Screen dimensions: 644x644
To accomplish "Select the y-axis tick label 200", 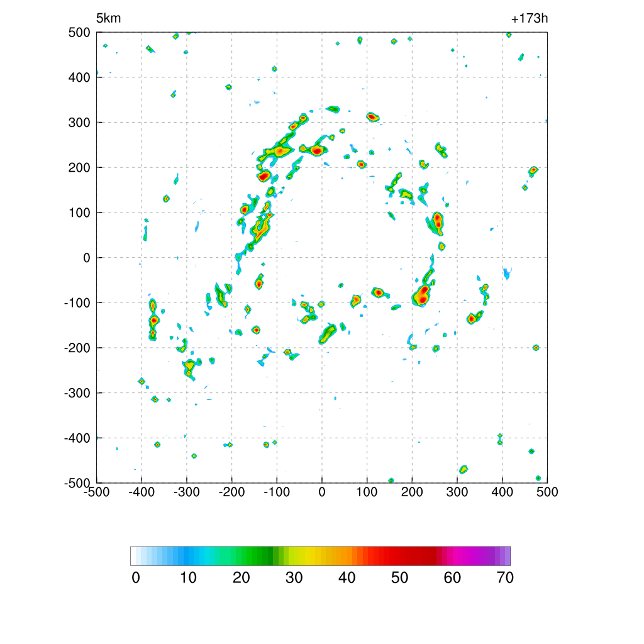I will pos(79,167).
